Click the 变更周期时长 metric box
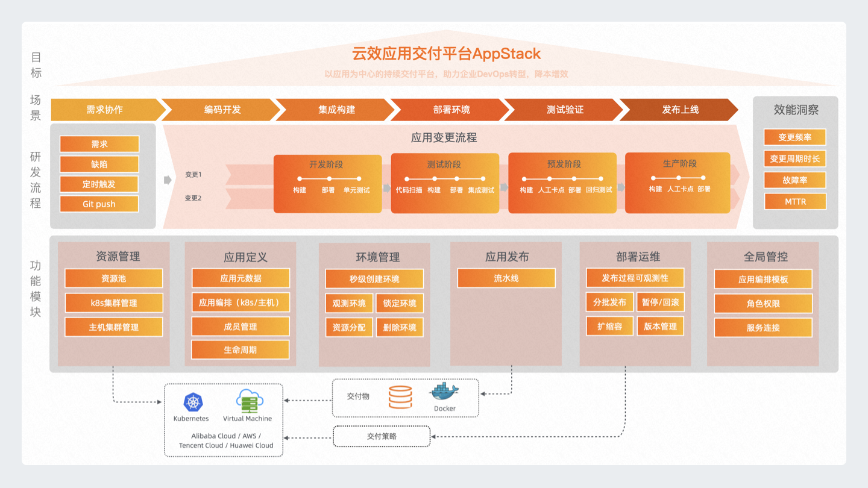 pyautogui.click(x=795, y=158)
